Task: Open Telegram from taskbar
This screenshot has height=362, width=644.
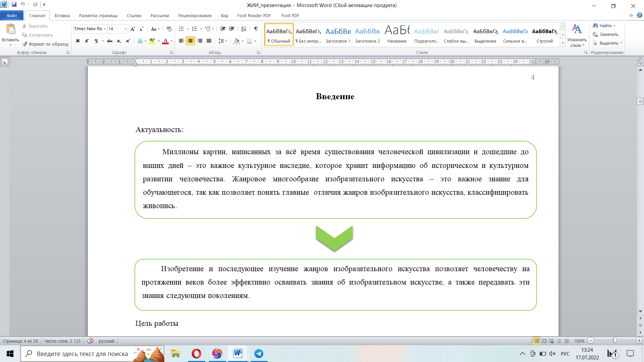Action: [x=259, y=354]
